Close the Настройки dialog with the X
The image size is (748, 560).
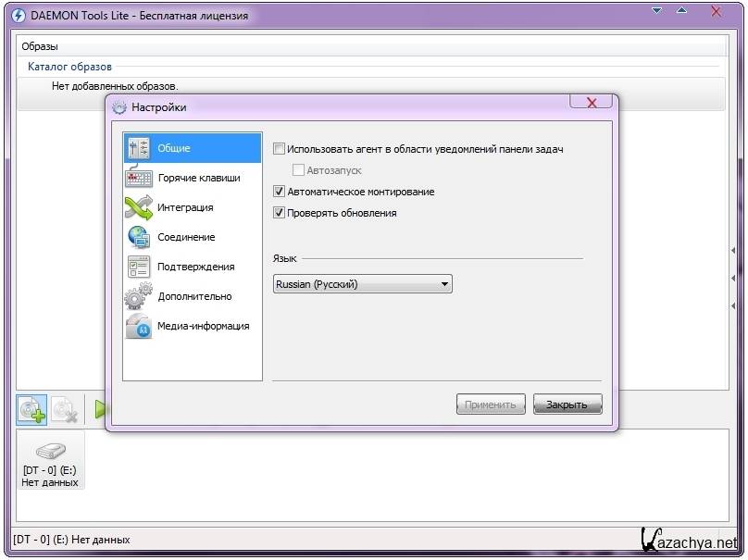pos(590,103)
